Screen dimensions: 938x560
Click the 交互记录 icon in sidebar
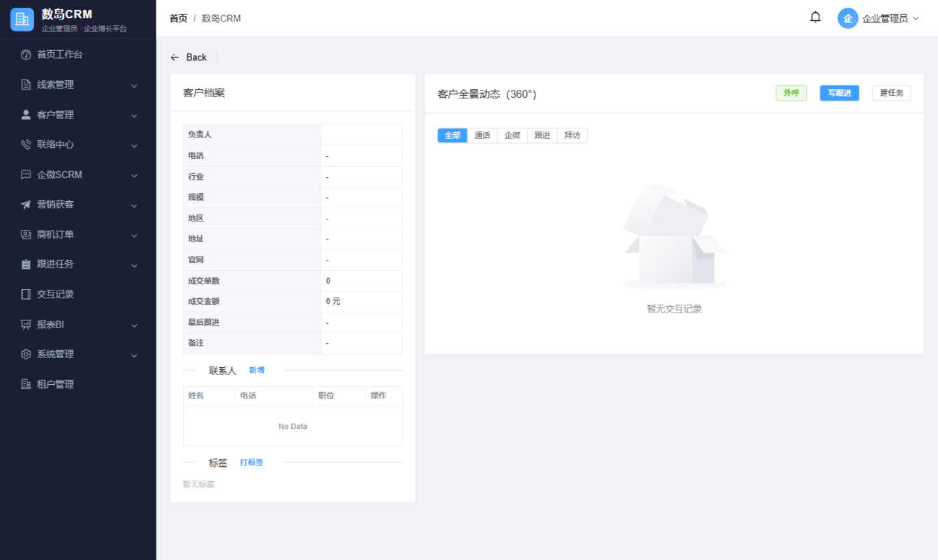coord(26,294)
